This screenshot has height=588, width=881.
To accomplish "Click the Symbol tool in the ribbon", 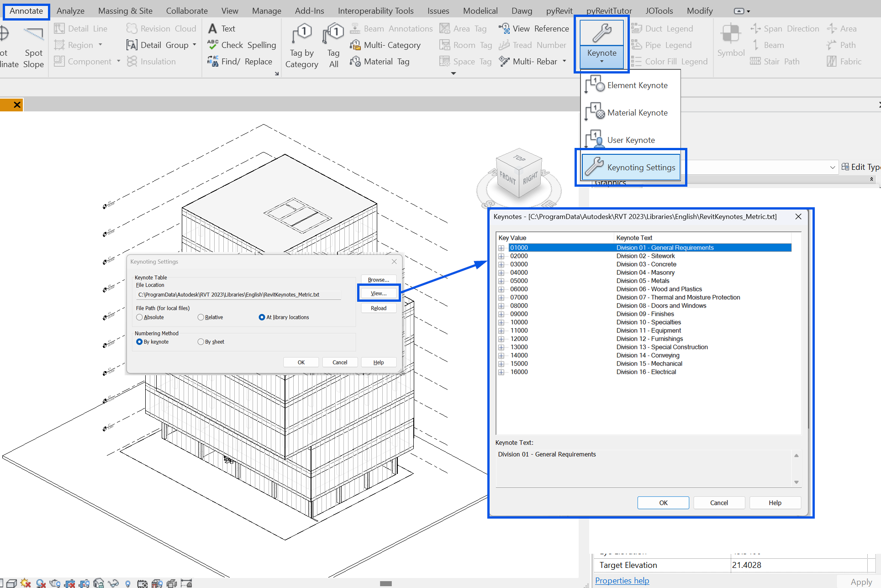I will click(x=731, y=41).
